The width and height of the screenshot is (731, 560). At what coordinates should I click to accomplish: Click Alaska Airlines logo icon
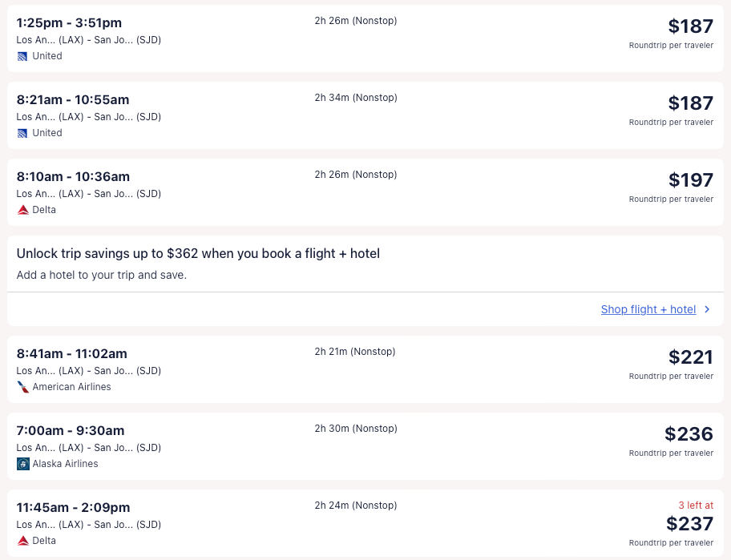coord(23,464)
